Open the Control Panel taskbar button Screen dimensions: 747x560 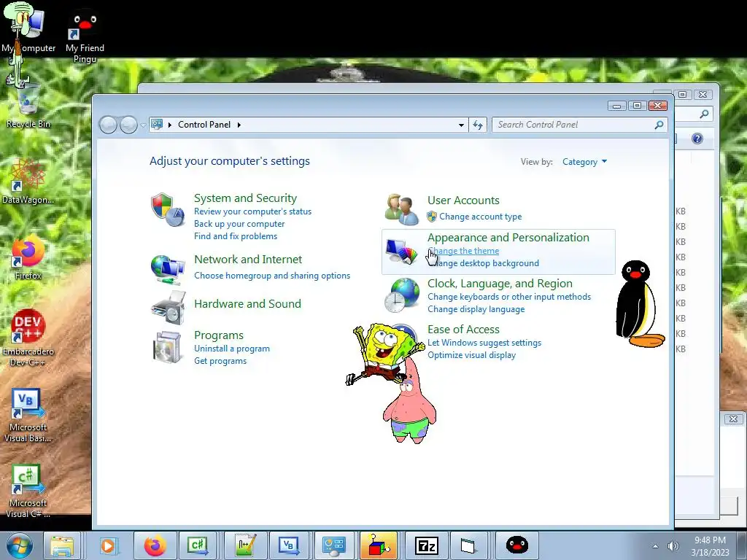tap(333, 545)
